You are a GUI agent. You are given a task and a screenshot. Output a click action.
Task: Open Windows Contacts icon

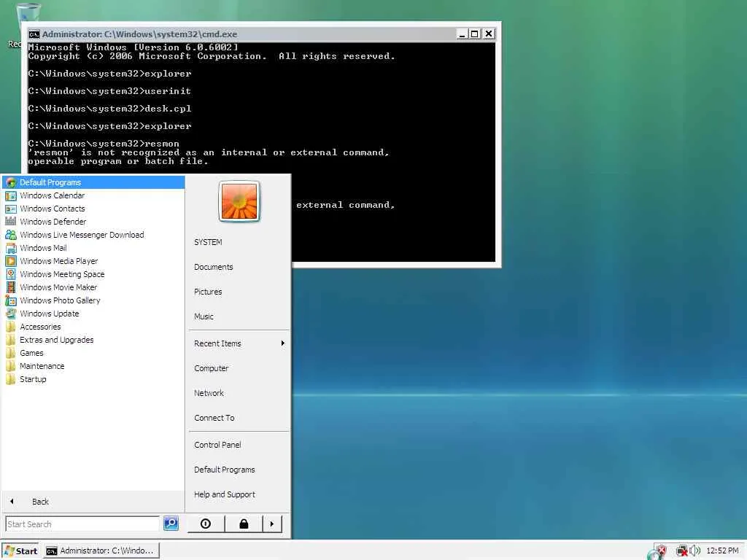point(10,209)
